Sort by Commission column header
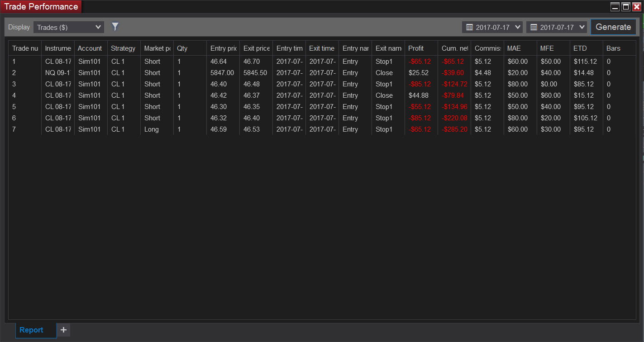Screen dimensions: 644x342 pyautogui.click(x=487, y=48)
